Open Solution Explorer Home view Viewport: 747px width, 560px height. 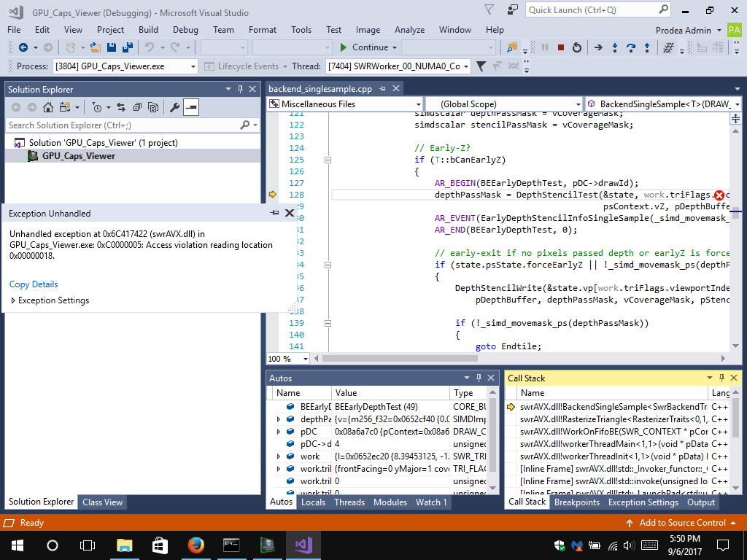47,107
